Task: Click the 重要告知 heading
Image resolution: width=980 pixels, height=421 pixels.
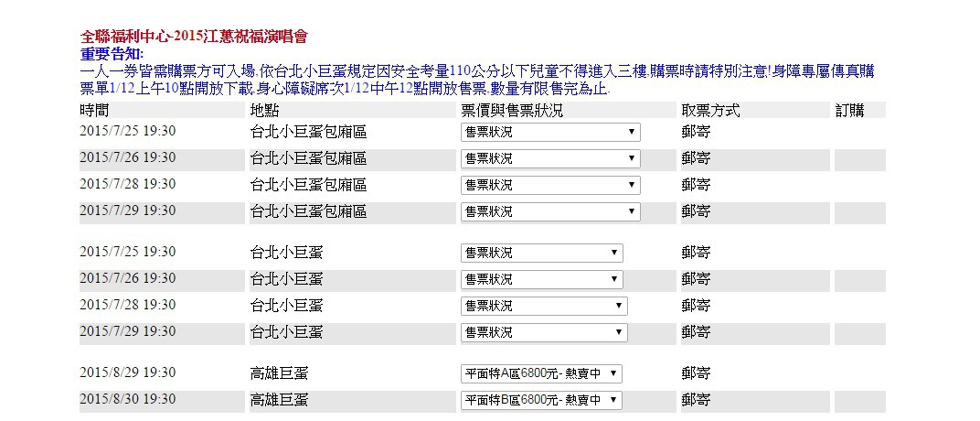Action: (112, 54)
